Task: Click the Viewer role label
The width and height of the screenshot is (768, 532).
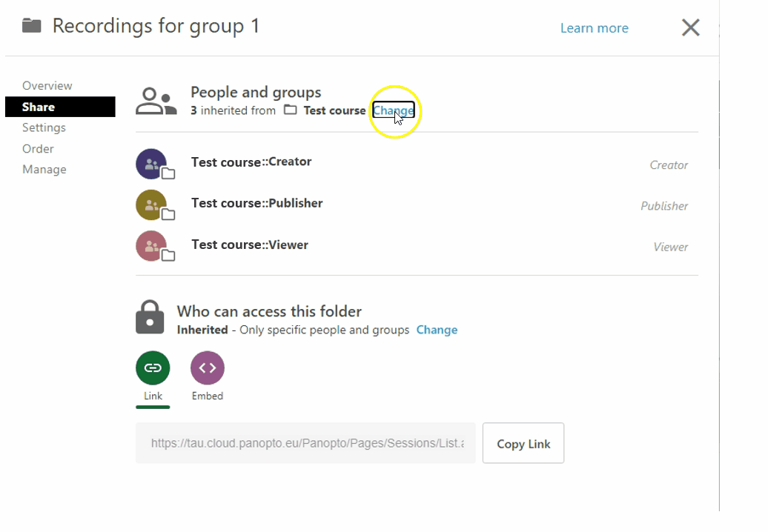Action: 671,247
